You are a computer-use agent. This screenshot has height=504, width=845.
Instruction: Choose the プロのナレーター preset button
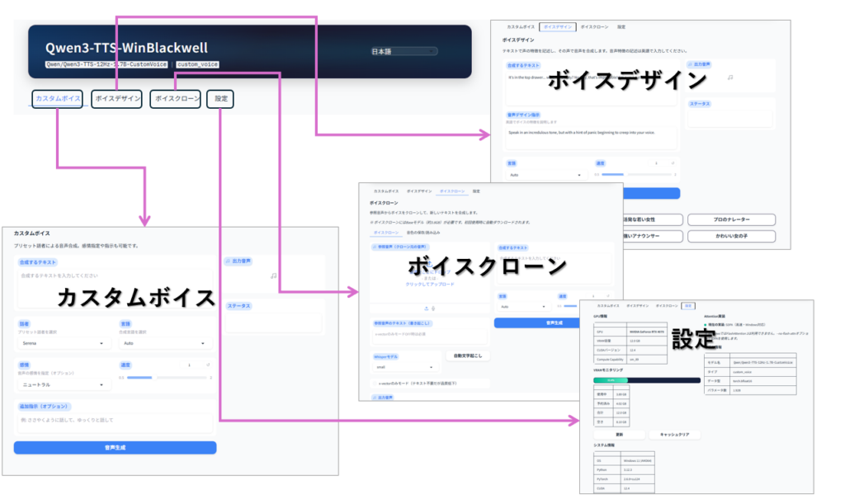(731, 220)
